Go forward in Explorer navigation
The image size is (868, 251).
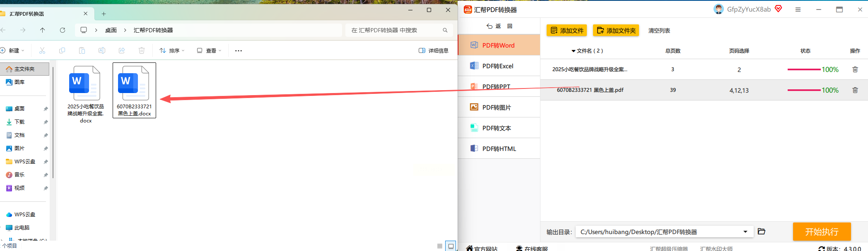[23, 30]
